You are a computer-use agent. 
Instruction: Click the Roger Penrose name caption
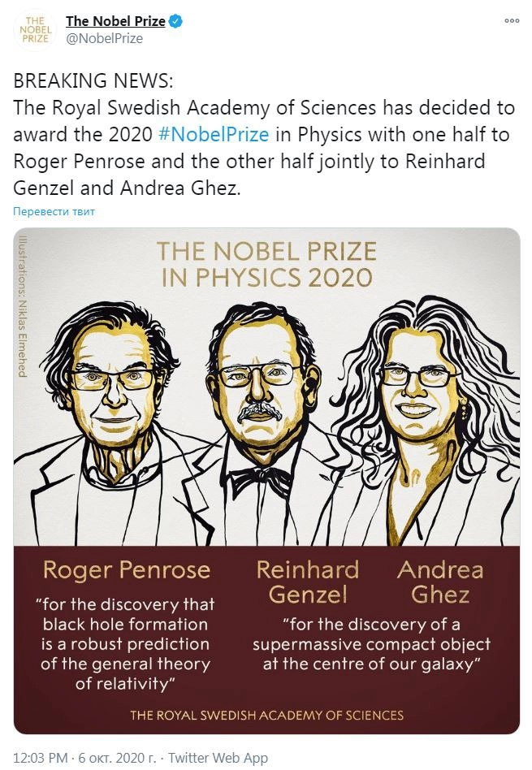tap(126, 570)
